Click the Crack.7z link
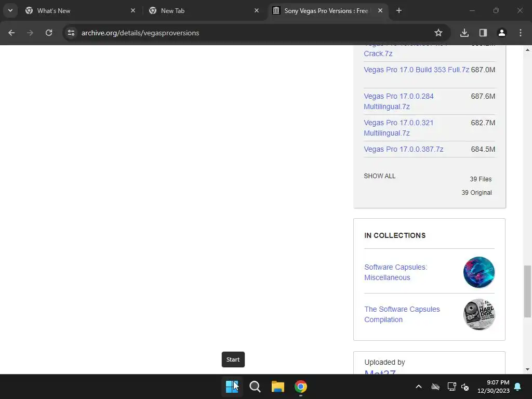 (x=378, y=54)
